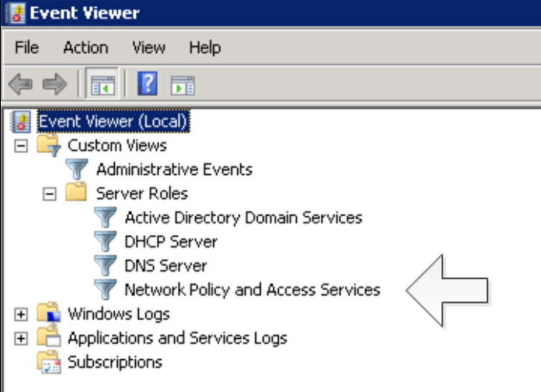The height and width of the screenshot is (392, 541).
Task: Toggle the Show/Hide Console Tree icon
Action: [103, 84]
